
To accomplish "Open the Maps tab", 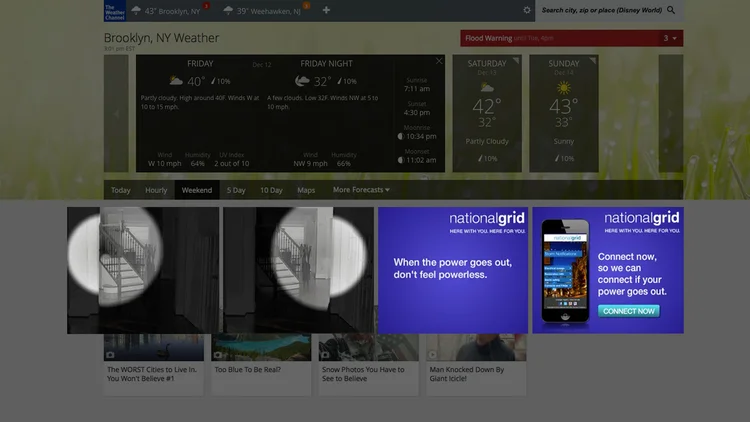I will (x=306, y=190).
